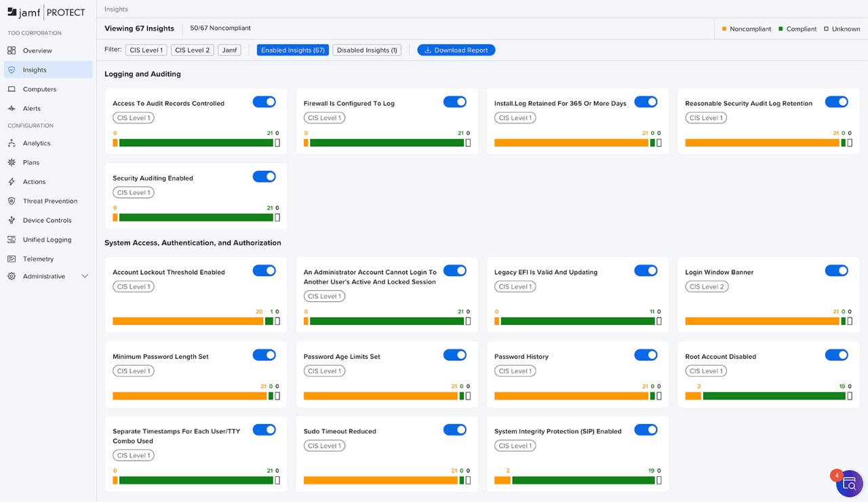The width and height of the screenshot is (868, 502).
Task: Open Alerts via its pulse icon
Action: 12,109
